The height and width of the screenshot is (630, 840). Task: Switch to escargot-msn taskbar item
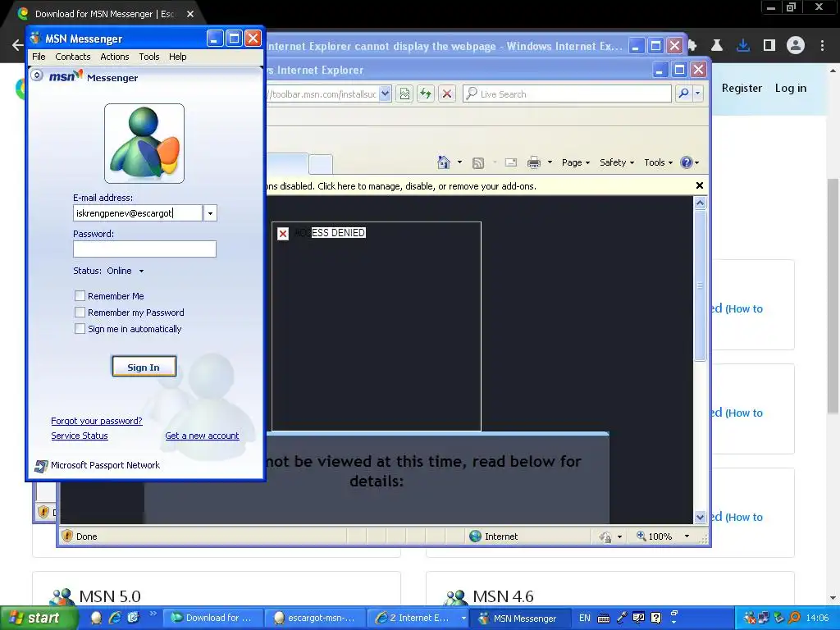(x=314, y=619)
